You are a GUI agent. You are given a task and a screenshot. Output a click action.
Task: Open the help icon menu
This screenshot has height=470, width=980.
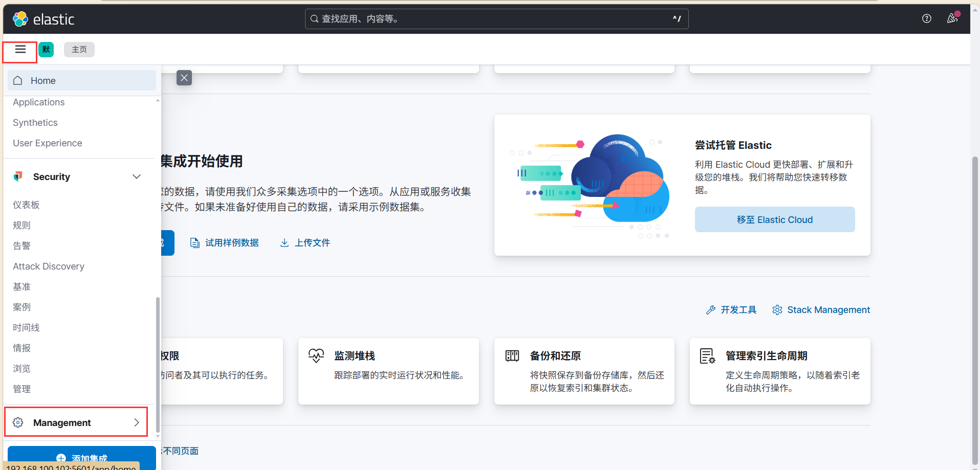point(926,18)
